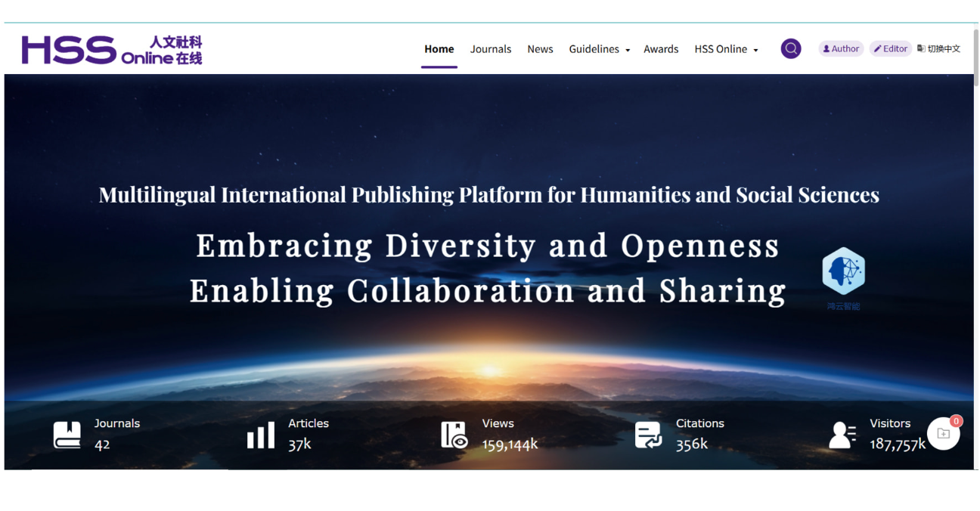Click the Author login button
The image size is (980, 511).
coord(841,49)
